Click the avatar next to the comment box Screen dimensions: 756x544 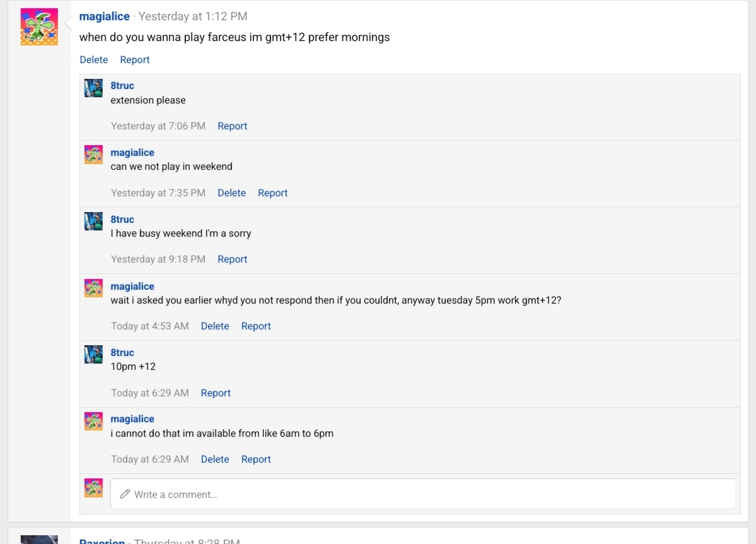pyautogui.click(x=93, y=488)
